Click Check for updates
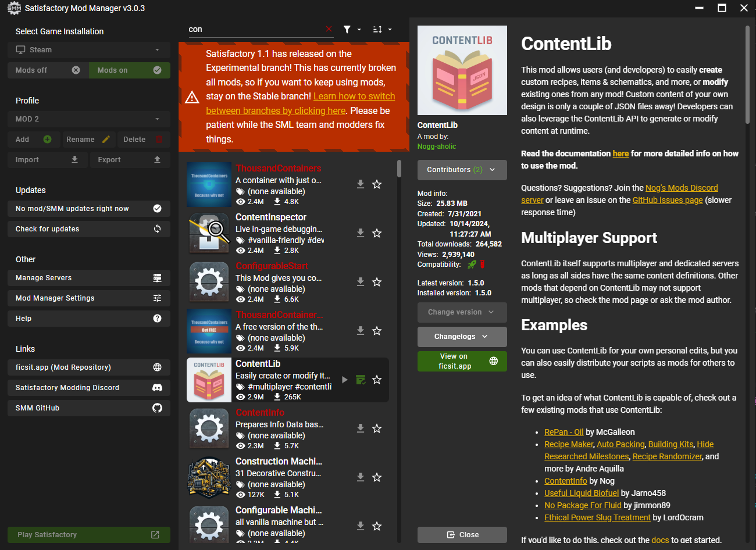 [x=89, y=229]
